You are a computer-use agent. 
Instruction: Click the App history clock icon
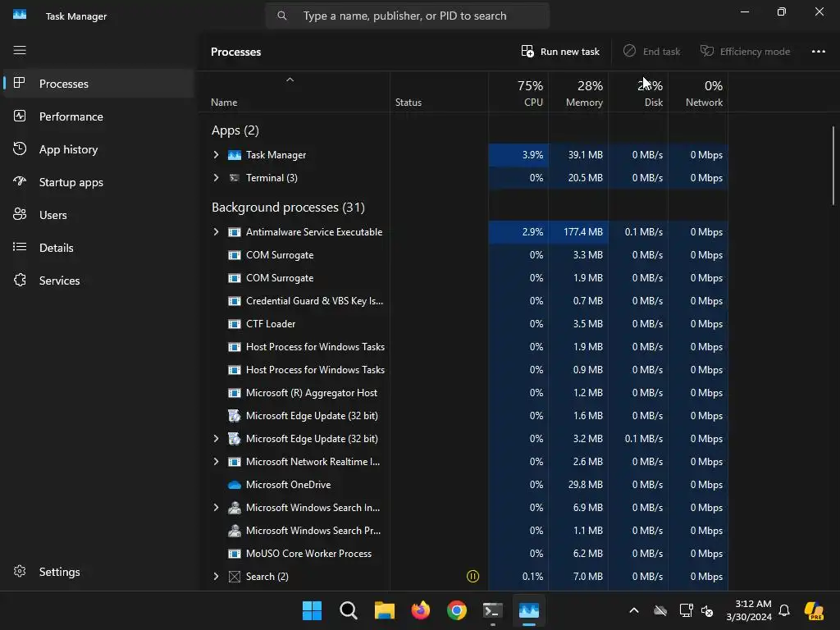[x=20, y=149]
